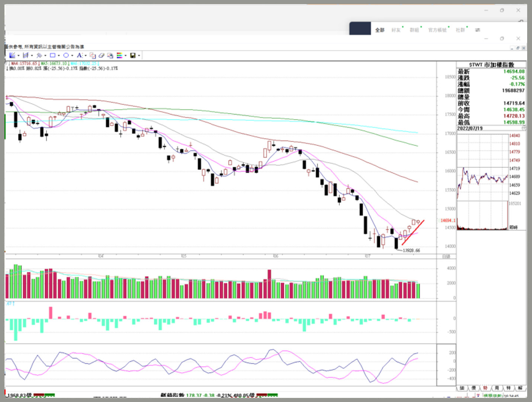Click the 04 month label on time axis
Viewport: 532px width, 402px height.
101,256
